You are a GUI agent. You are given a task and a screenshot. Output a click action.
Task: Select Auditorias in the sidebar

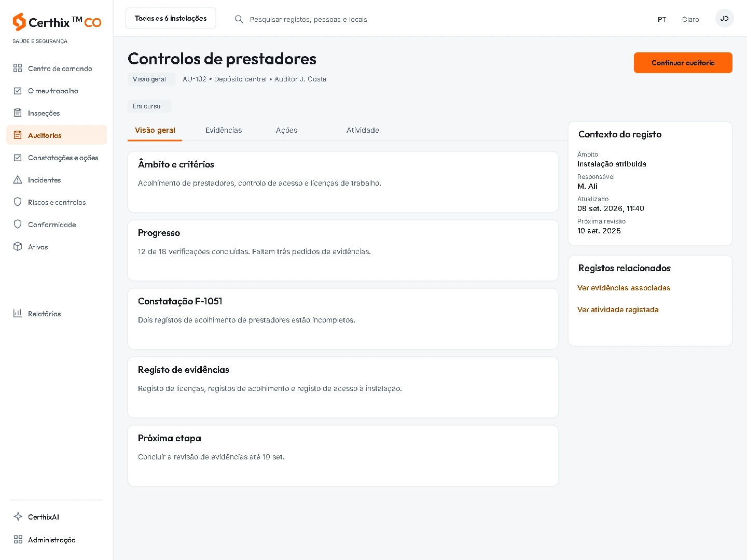[57, 135]
